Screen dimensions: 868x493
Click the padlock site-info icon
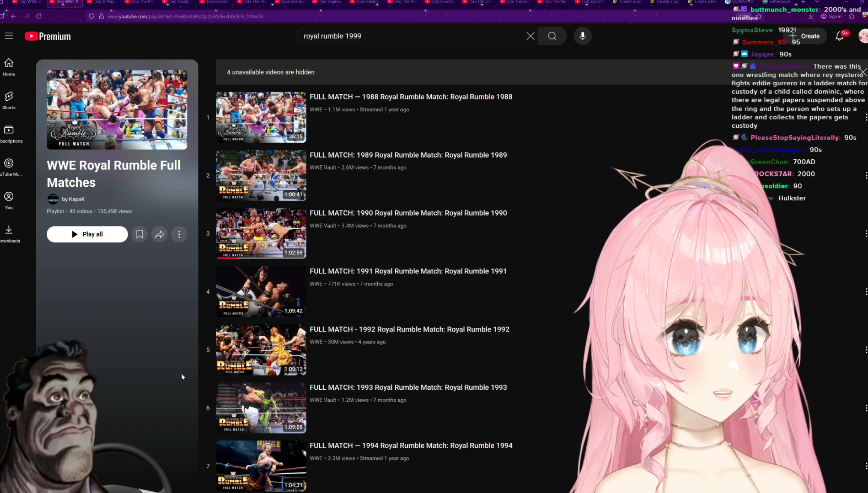[x=101, y=16]
